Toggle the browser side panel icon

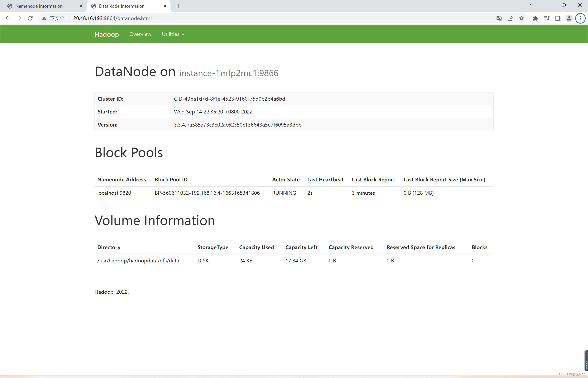click(558, 18)
